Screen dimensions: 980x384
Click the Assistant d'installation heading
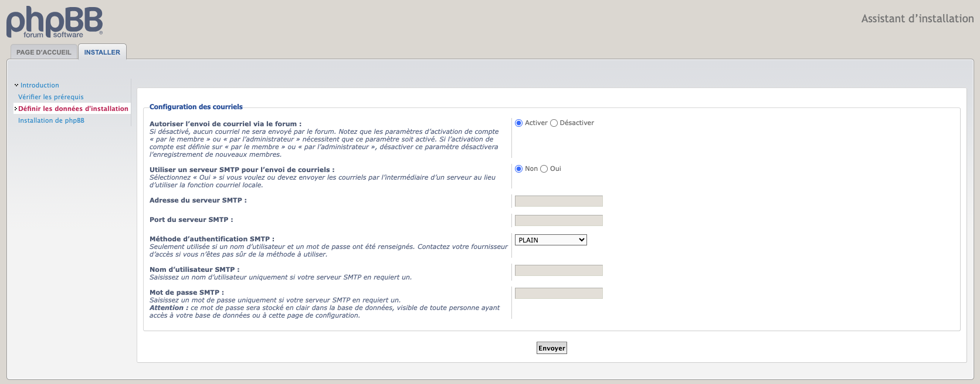tap(917, 19)
